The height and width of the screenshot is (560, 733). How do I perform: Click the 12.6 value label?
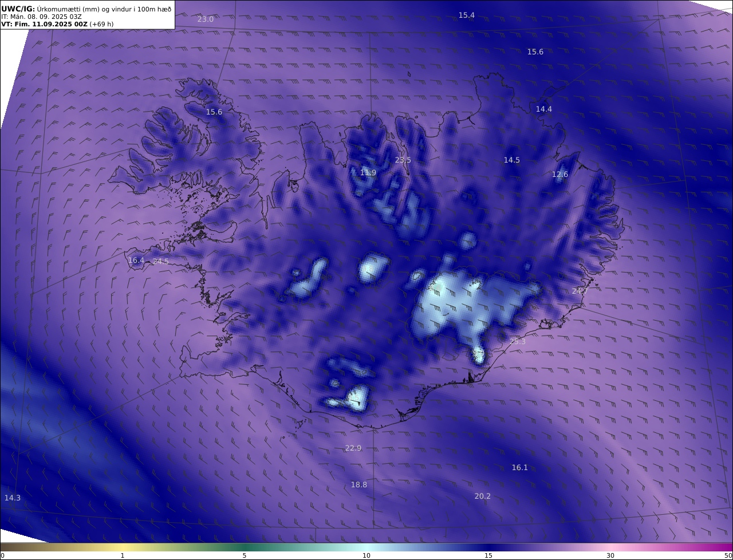tap(560, 174)
